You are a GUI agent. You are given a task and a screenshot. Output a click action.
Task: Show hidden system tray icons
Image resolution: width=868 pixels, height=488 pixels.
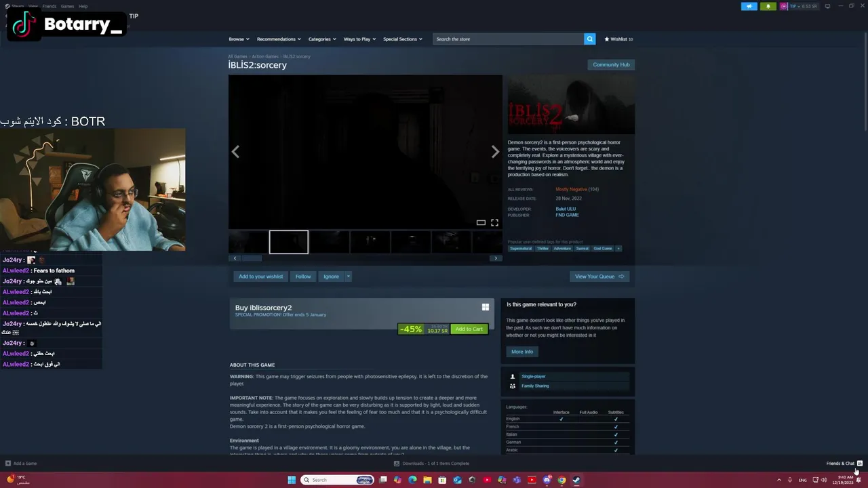pos(778,480)
